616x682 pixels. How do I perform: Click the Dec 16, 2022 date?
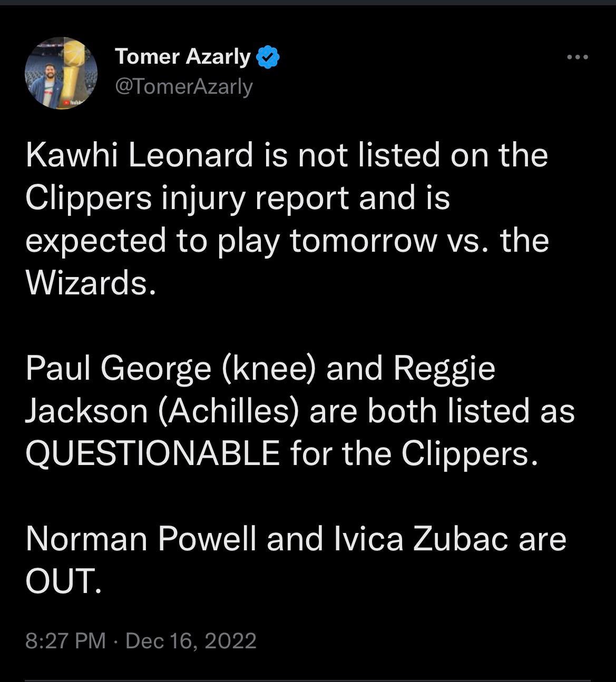pyautogui.click(x=191, y=640)
